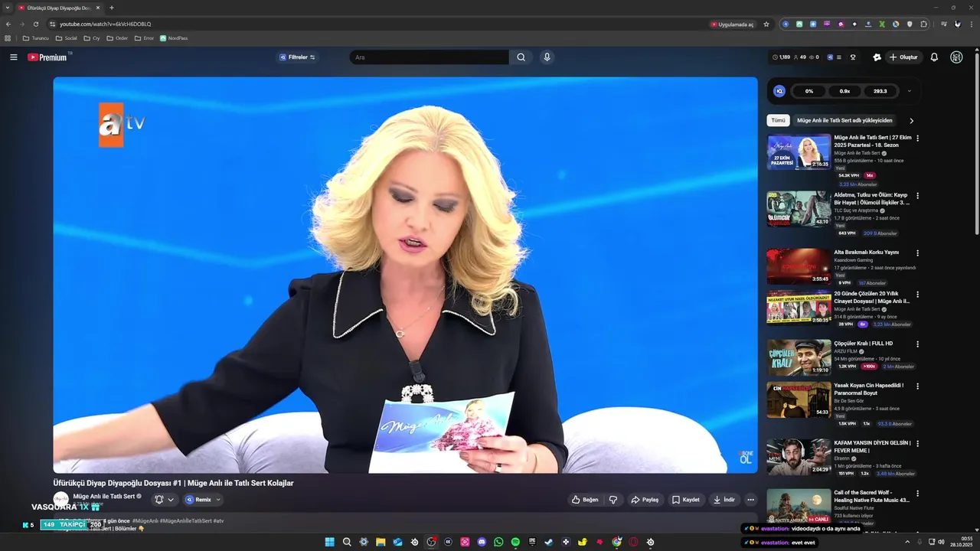Open the Filtreler filter button
980x551 pixels.
[297, 57]
